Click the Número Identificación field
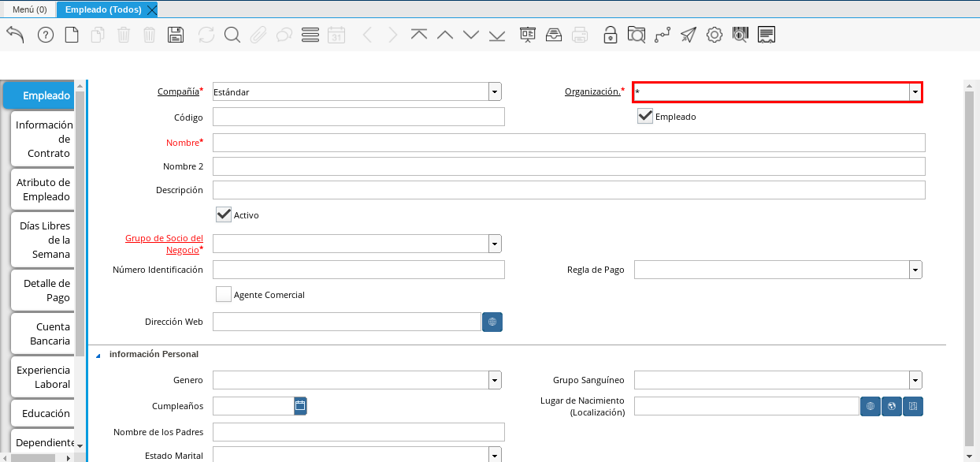980x462 pixels. click(x=358, y=270)
